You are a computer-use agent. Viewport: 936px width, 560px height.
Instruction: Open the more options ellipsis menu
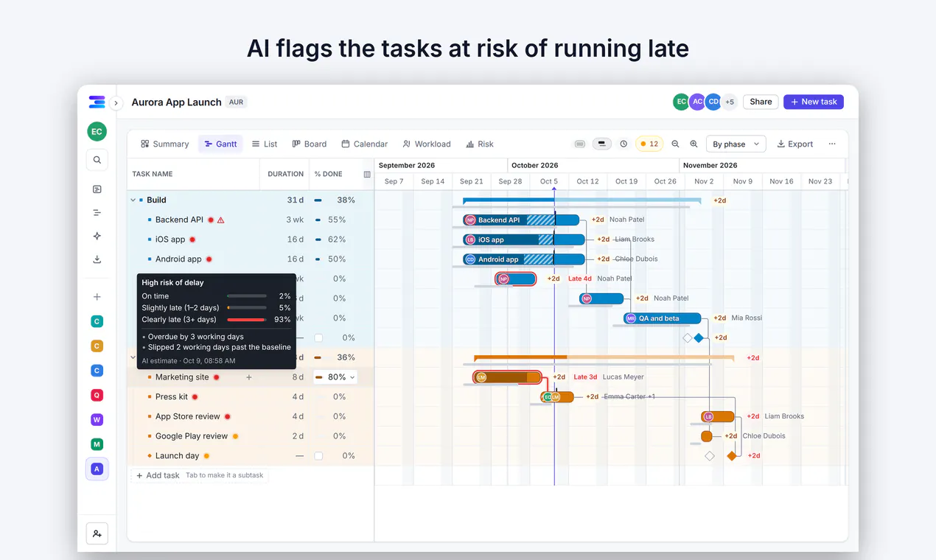(x=832, y=144)
